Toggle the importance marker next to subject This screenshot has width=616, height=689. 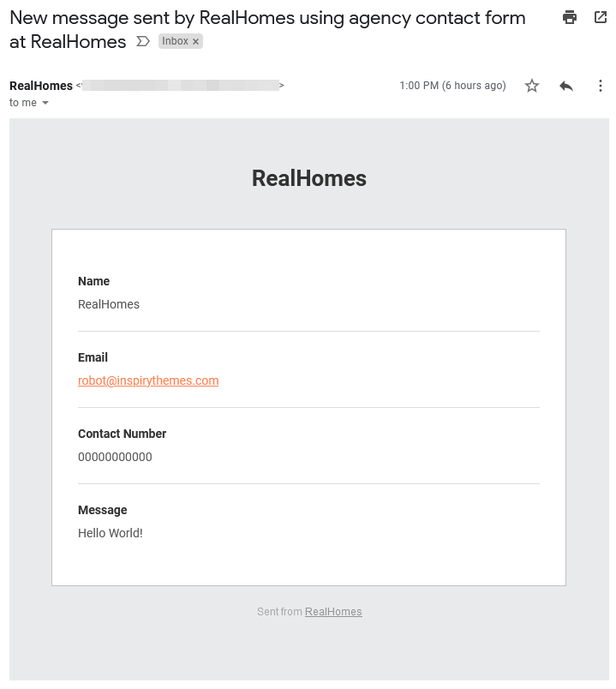143,42
